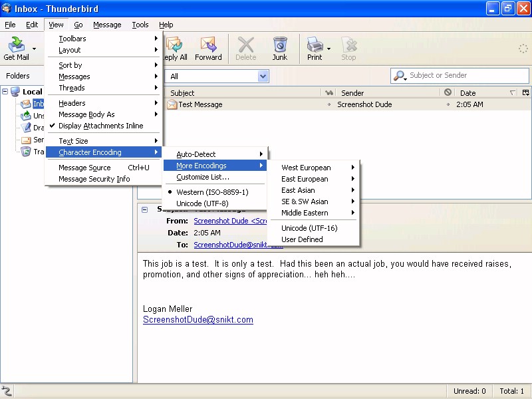Open the Help menu
The image size is (532, 399).
(166, 25)
